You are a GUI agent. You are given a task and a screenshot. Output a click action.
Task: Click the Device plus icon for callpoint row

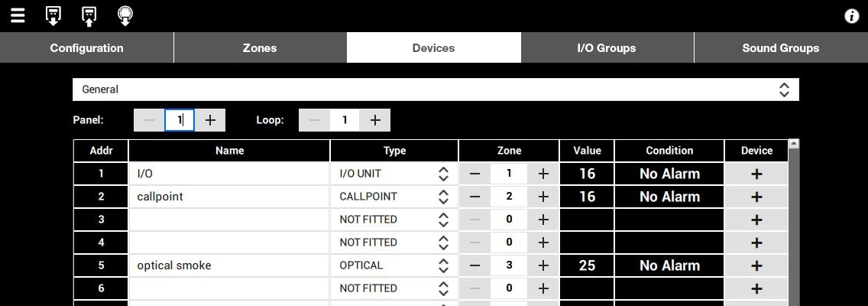756,197
